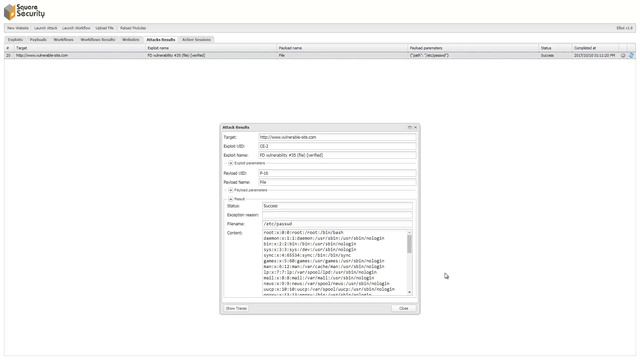The width and height of the screenshot is (640, 360).
Task: Select the Attacks Results tab
Action: [161, 40]
